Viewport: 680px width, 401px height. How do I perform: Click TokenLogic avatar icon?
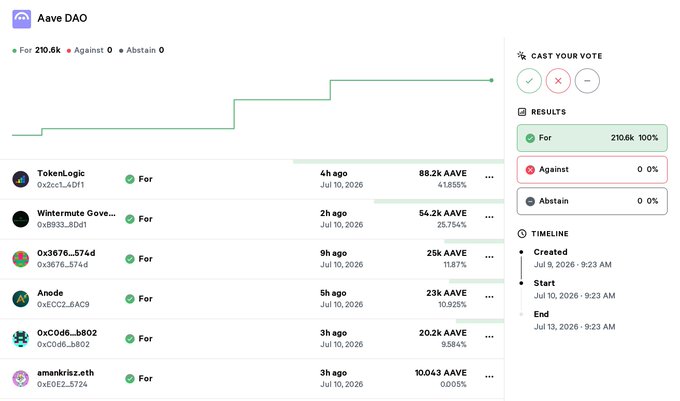21,179
